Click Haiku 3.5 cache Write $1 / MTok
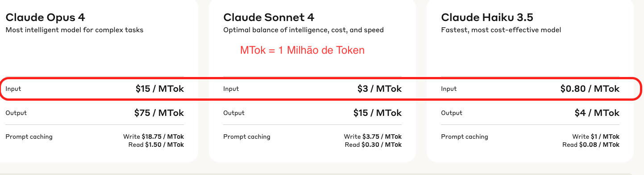644x175 pixels. (596, 137)
